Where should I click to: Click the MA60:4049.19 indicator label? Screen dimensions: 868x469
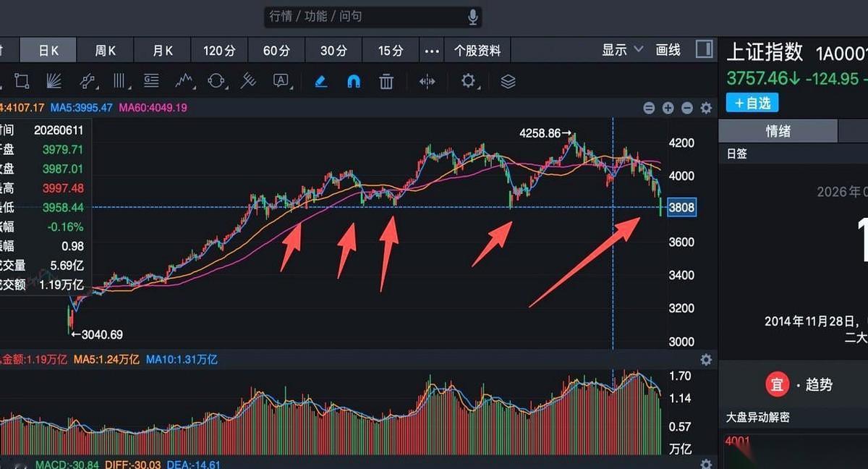tap(153, 108)
